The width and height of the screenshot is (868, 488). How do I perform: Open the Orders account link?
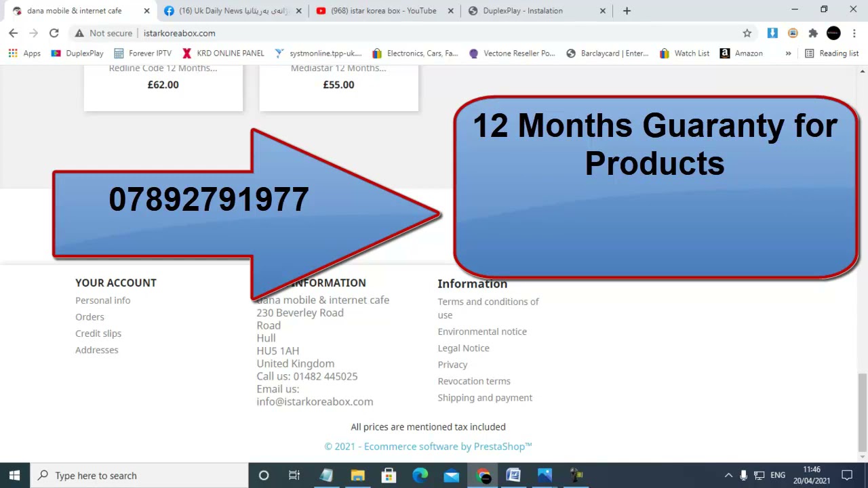pyautogui.click(x=90, y=317)
